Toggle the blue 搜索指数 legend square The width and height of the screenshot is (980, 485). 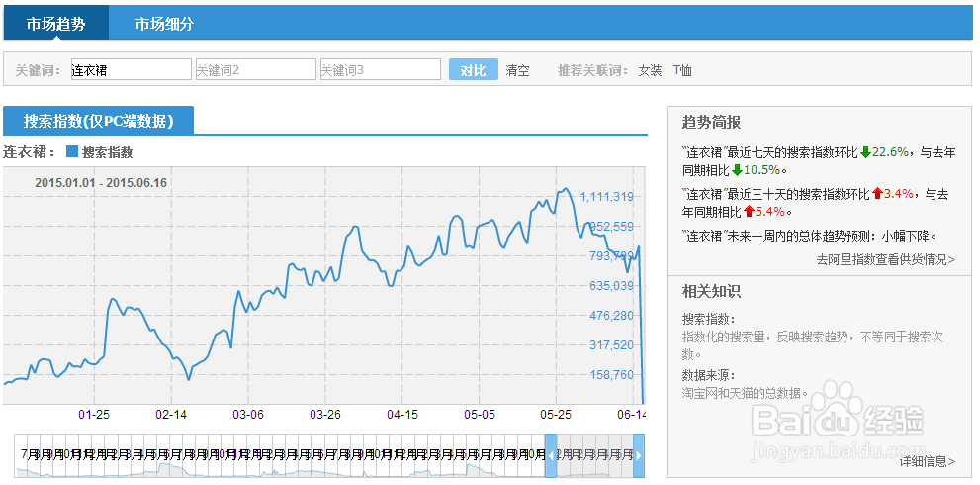coord(72,152)
